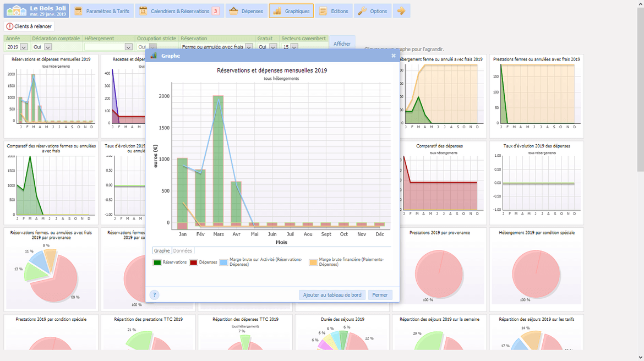Click the green Réservations legend swatch

157,262
